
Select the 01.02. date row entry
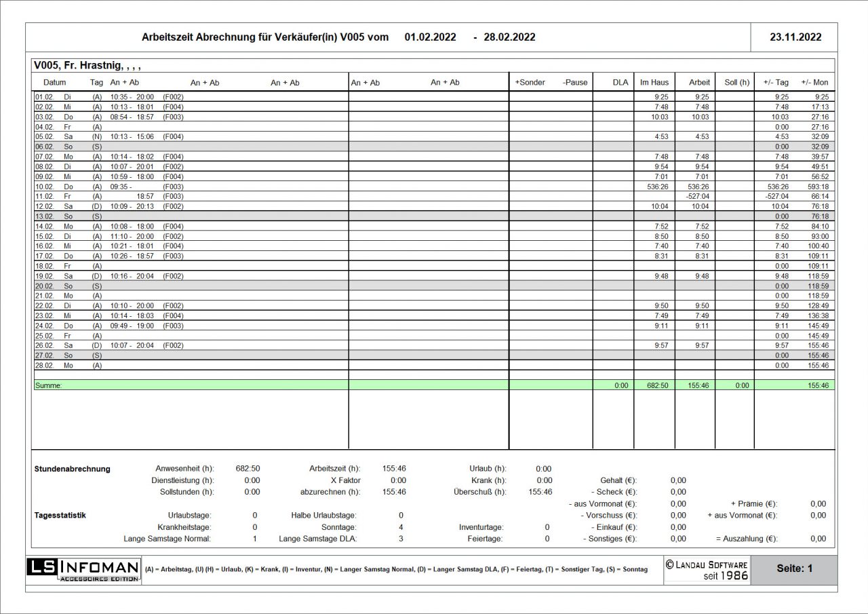point(43,97)
